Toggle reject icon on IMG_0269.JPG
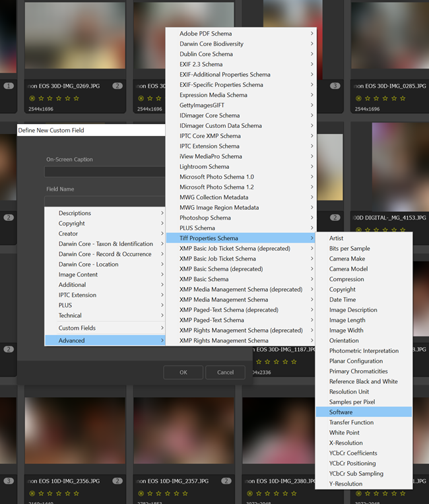Image resolution: width=429 pixels, height=504 pixels. 32,98
